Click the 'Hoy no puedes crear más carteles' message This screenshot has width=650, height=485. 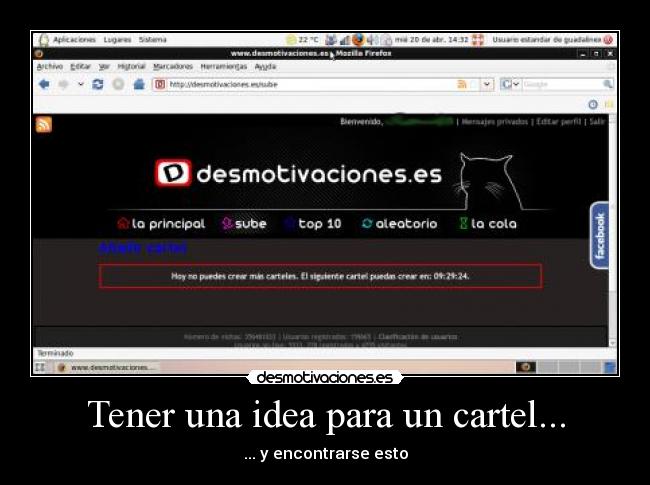320,276
